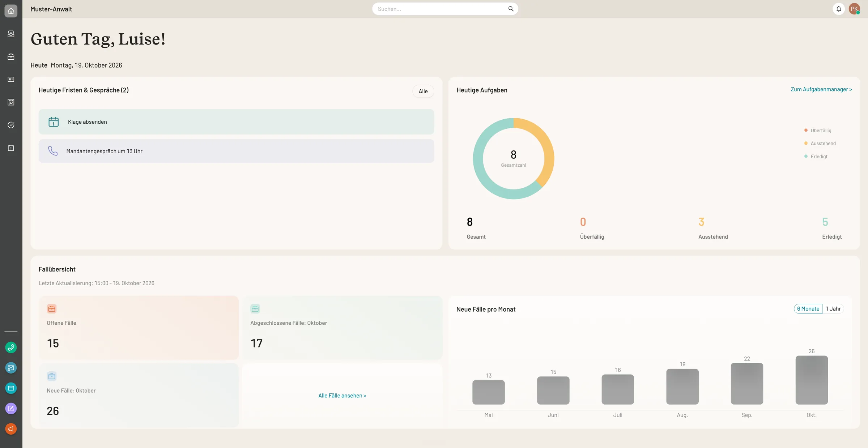Click the Heutige Fristen & Gespräche (2) heading

84,90
